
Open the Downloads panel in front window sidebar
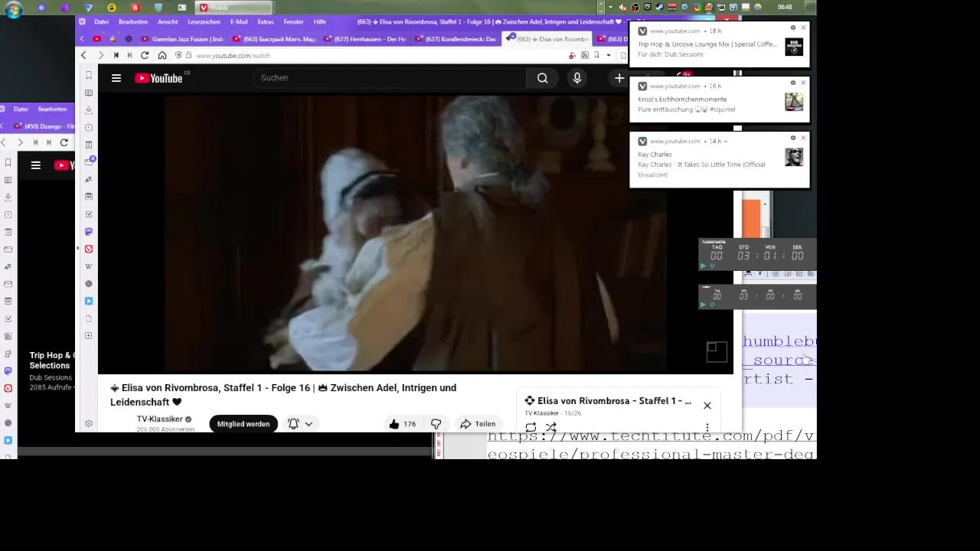click(89, 110)
